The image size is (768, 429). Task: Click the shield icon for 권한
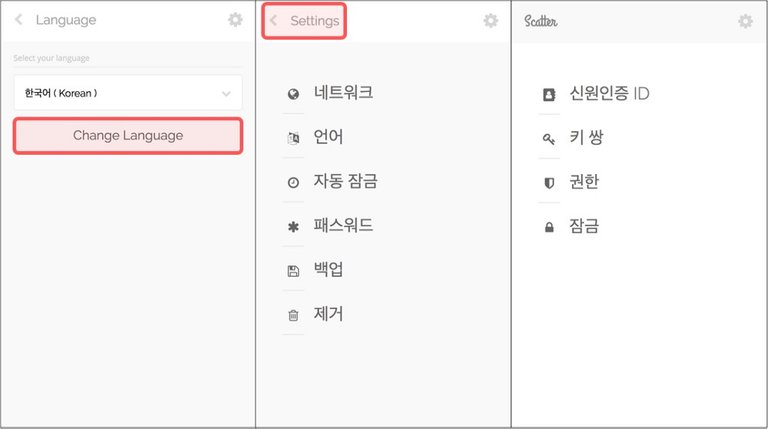click(549, 183)
